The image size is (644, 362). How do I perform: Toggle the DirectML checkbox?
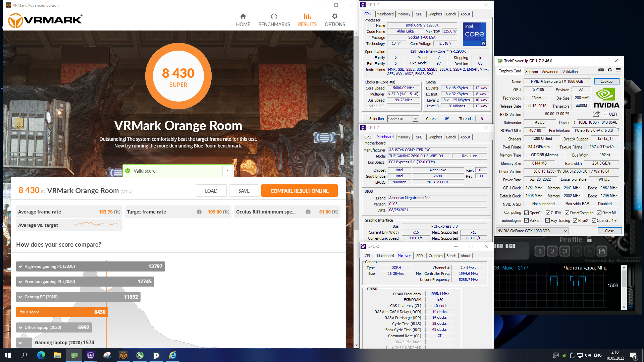599,213
